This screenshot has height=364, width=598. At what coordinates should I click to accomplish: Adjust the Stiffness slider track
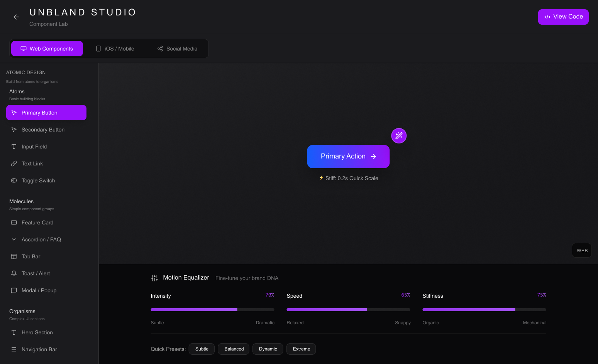coord(484,310)
